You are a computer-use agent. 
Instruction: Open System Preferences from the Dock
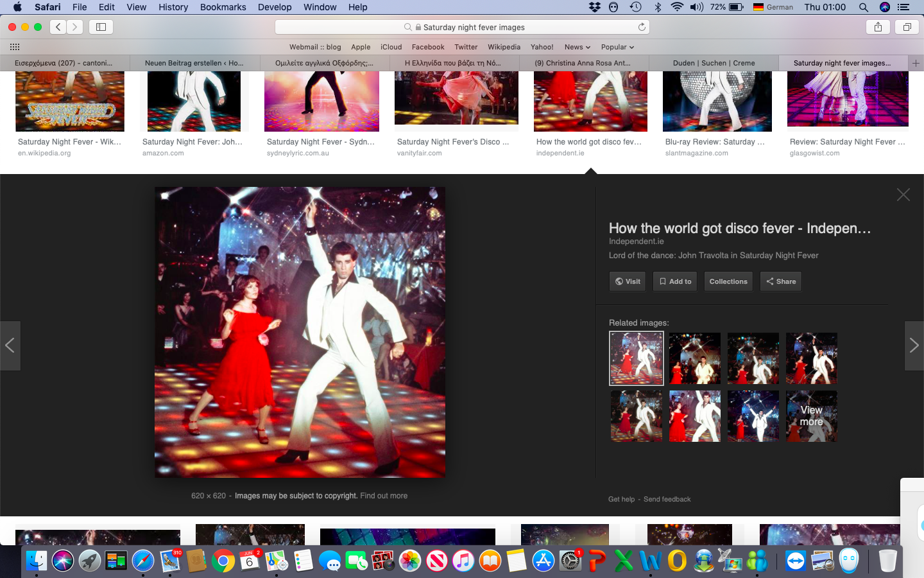pyautogui.click(x=570, y=561)
